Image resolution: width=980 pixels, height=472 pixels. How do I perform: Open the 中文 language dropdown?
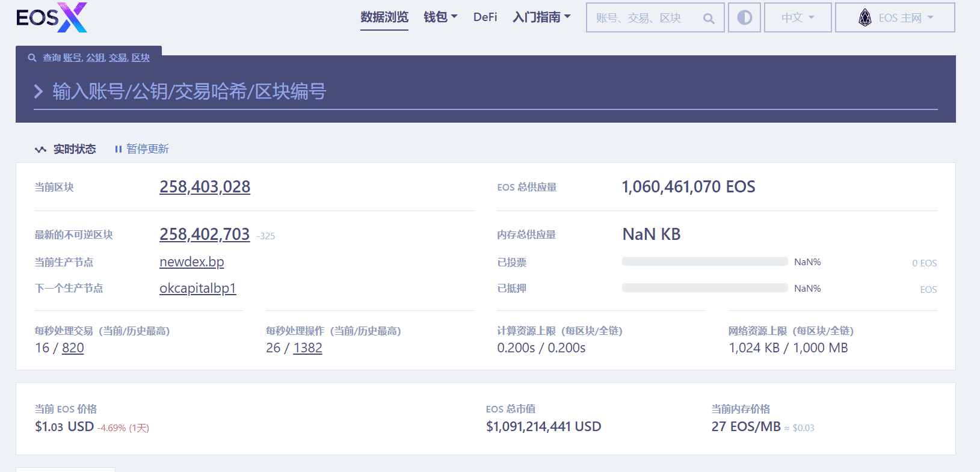click(x=797, y=17)
